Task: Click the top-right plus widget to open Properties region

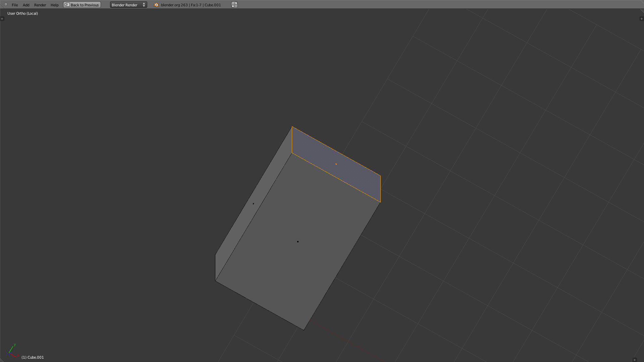Action: pos(642,19)
